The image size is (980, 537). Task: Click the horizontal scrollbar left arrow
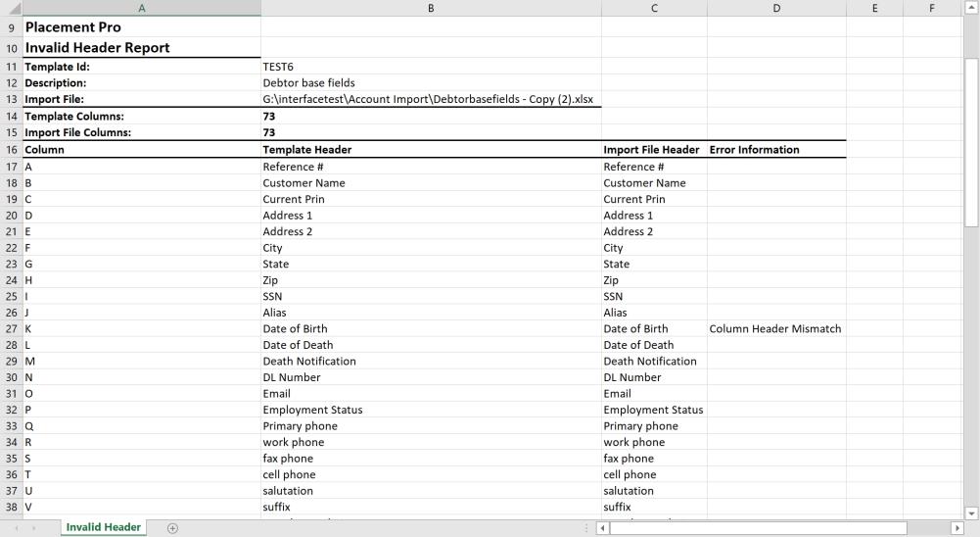point(603,528)
